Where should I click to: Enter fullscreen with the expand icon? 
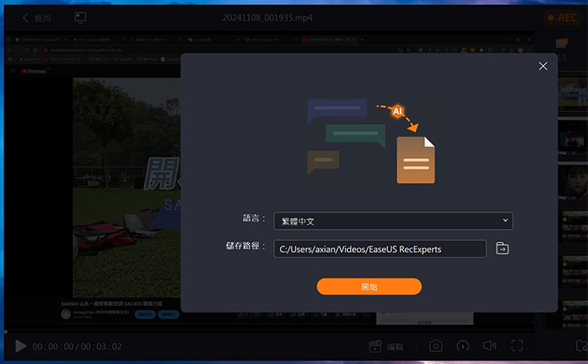pyautogui.click(x=517, y=346)
